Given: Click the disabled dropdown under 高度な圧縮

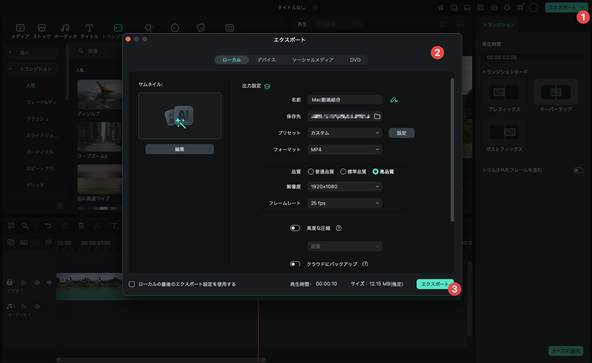Looking at the screenshot, I should point(345,246).
